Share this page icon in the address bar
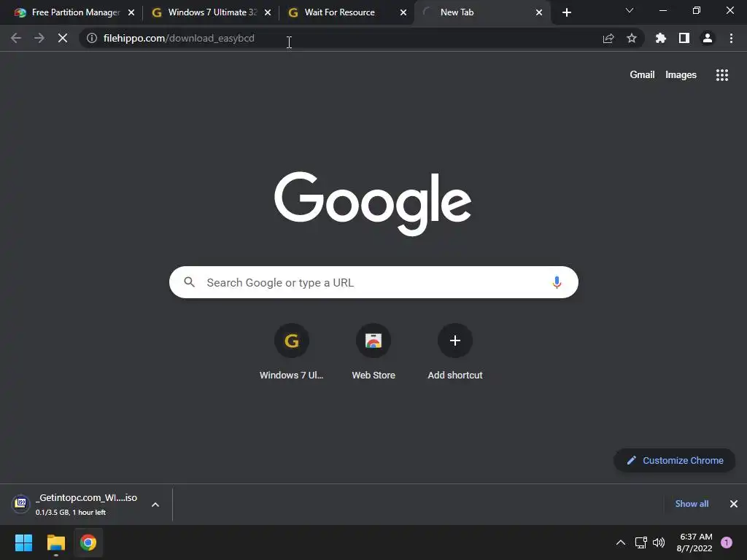The height and width of the screenshot is (560, 747). point(608,38)
